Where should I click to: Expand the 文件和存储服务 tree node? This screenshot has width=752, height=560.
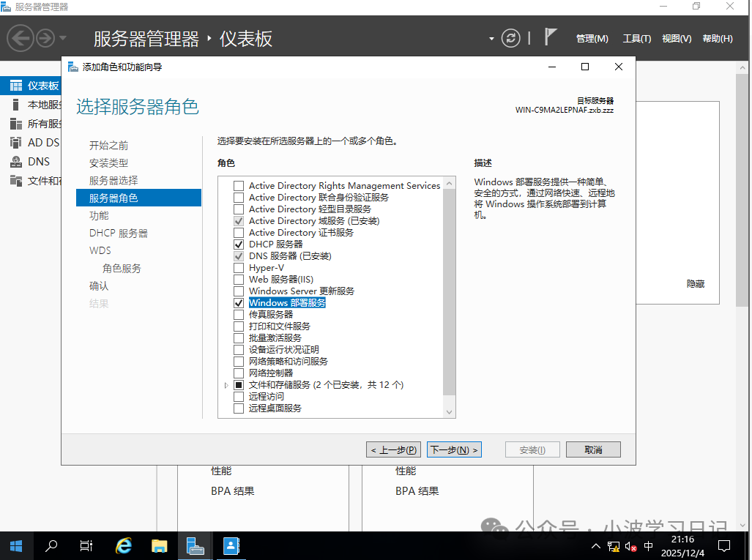[226, 384]
